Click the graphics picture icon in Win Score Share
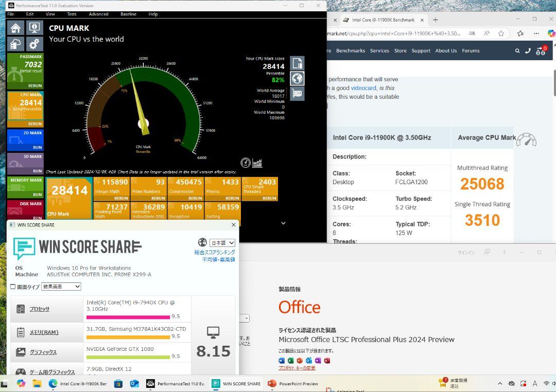Image resolution: width=556 pixels, height=392 pixels. (21, 352)
